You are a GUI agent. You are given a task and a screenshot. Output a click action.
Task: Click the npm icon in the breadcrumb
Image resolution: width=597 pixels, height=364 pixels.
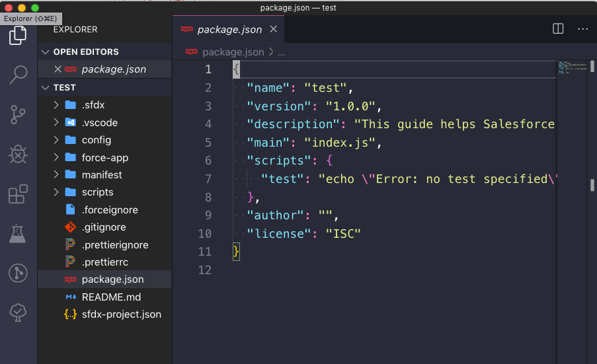(x=191, y=52)
